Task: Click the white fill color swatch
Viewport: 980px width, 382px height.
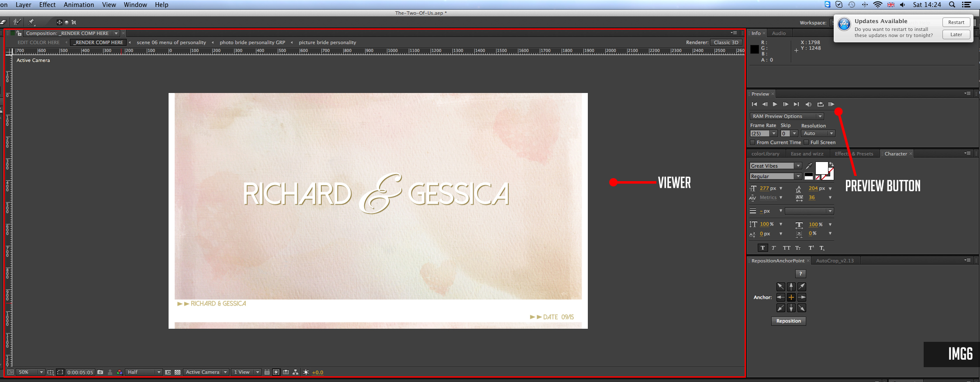Action: point(821,168)
